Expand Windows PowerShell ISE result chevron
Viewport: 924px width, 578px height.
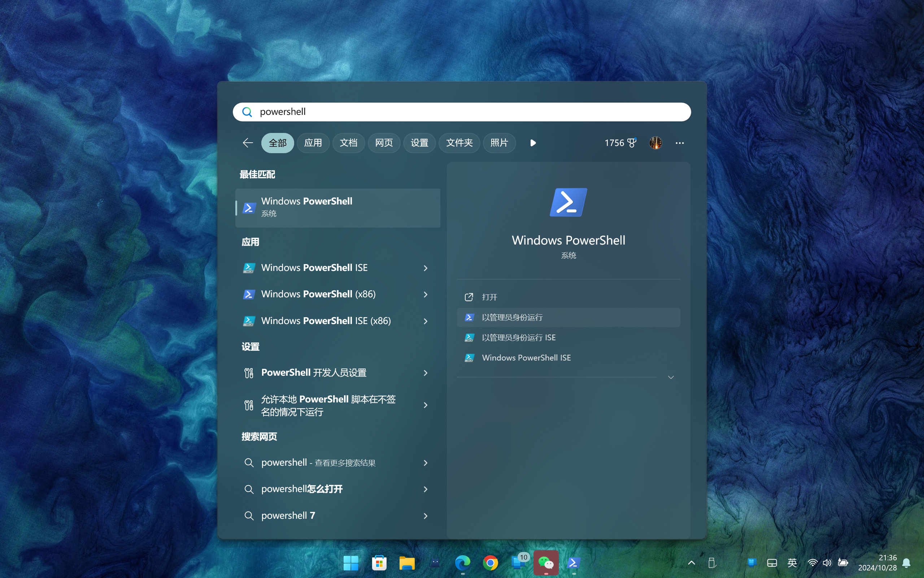coord(425,268)
